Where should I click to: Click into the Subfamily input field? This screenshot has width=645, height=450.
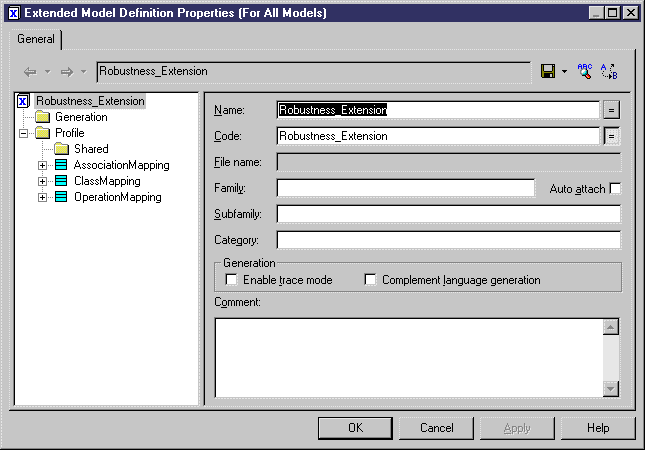449,214
